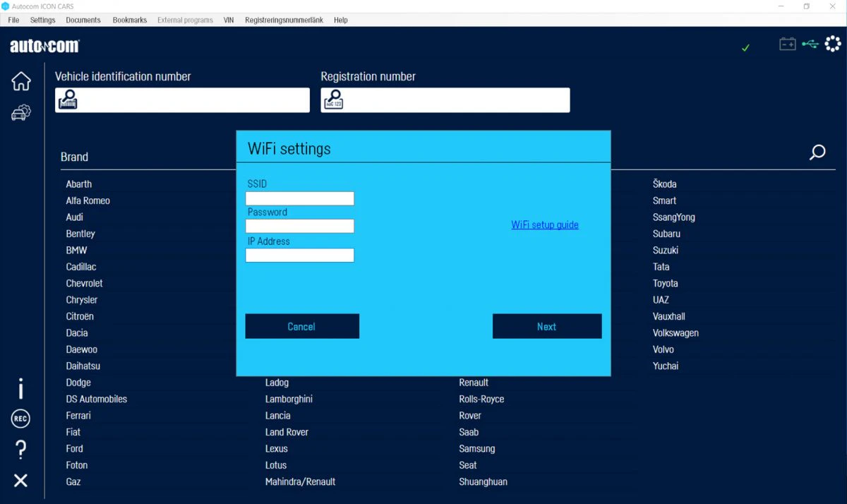Select BMW brand
The image size is (847, 504).
77,251
